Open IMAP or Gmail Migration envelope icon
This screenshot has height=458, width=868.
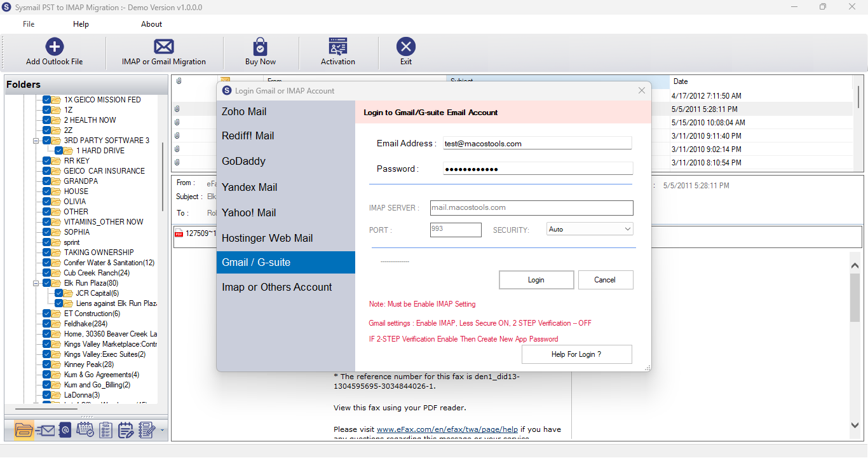(164, 46)
